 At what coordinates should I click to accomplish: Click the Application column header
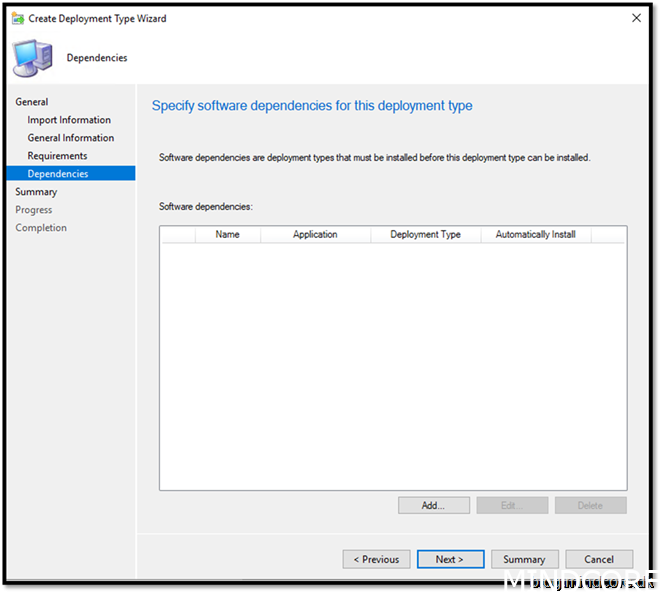(x=315, y=235)
